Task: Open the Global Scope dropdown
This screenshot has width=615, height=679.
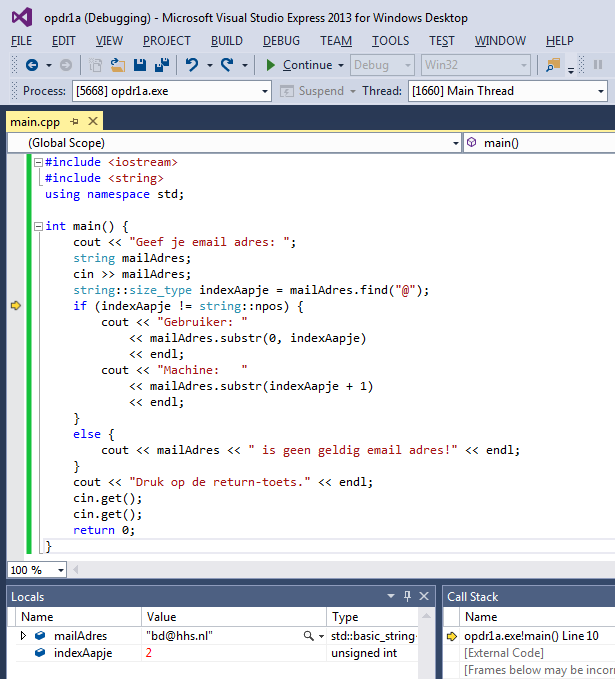Action: click(454, 143)
